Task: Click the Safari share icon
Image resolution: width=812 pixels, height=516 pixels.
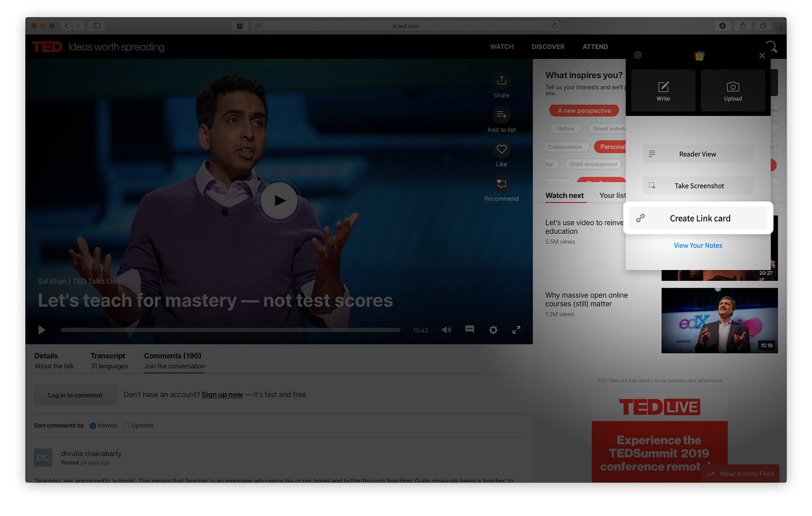Action: tap(743, 26)
